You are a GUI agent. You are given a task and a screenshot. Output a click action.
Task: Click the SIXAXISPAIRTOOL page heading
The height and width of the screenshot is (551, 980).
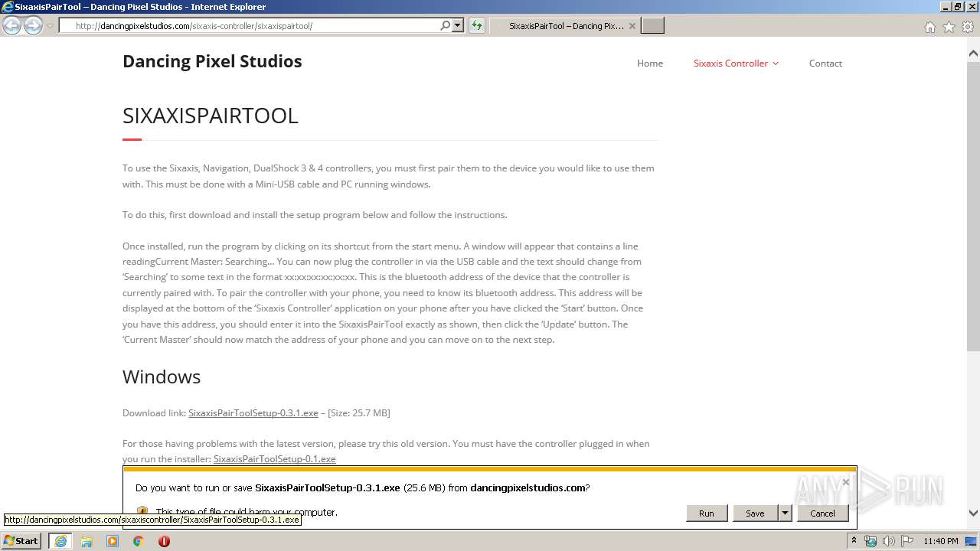coord(211,116)
